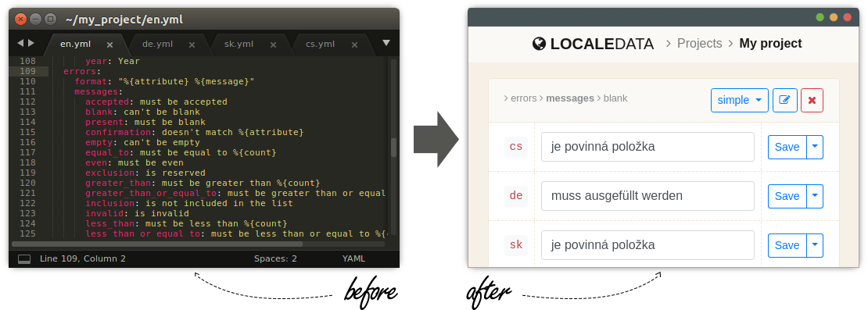Click 'blank: can't be blank' line
This screenshot has height=310, width=868.
click(x=142, y=112)
